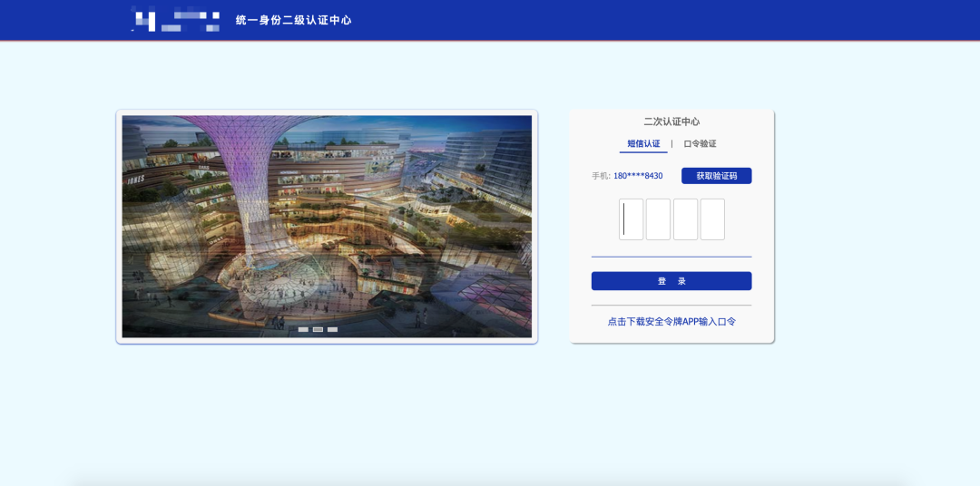The width and height of the screenshot is (980, 486).
Task: Click the 登 录 button
Action: tap(671, 281)
